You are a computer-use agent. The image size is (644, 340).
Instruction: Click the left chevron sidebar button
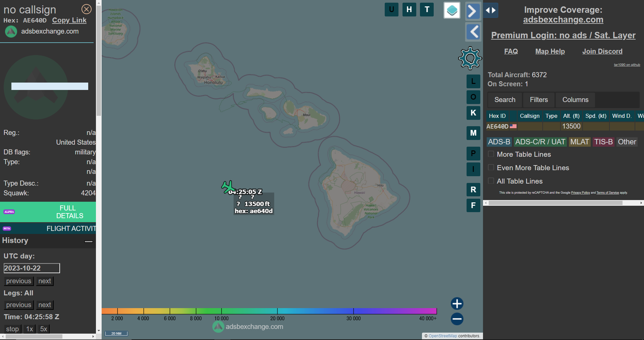click(473, 32)
